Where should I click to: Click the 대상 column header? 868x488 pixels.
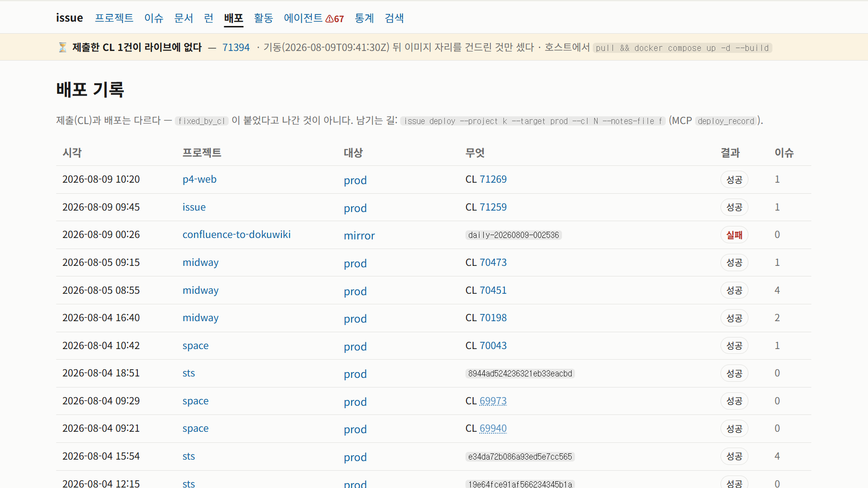[353, 152]
